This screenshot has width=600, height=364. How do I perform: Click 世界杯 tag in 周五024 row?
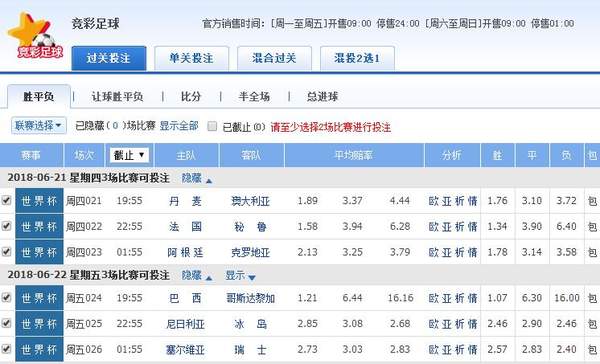tap(39, 298)
